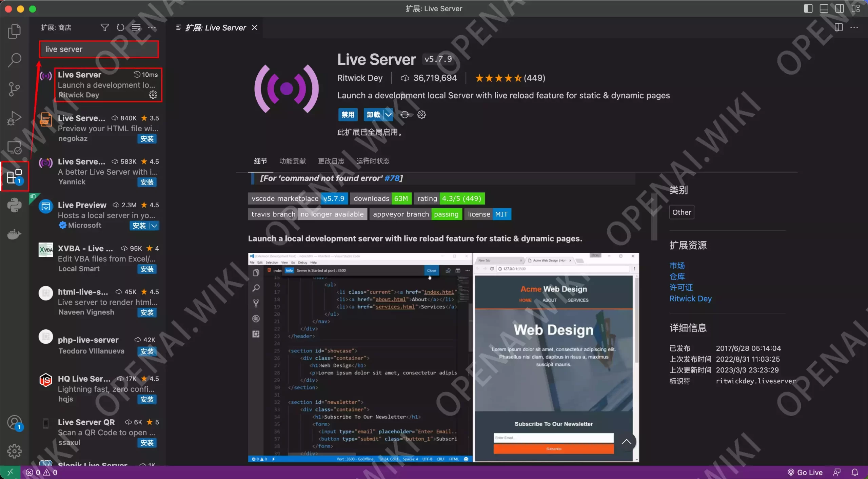This screenshot has height=479, width=868.
Task: Open the Search view in the activity bar
Action: coord(14,60)
